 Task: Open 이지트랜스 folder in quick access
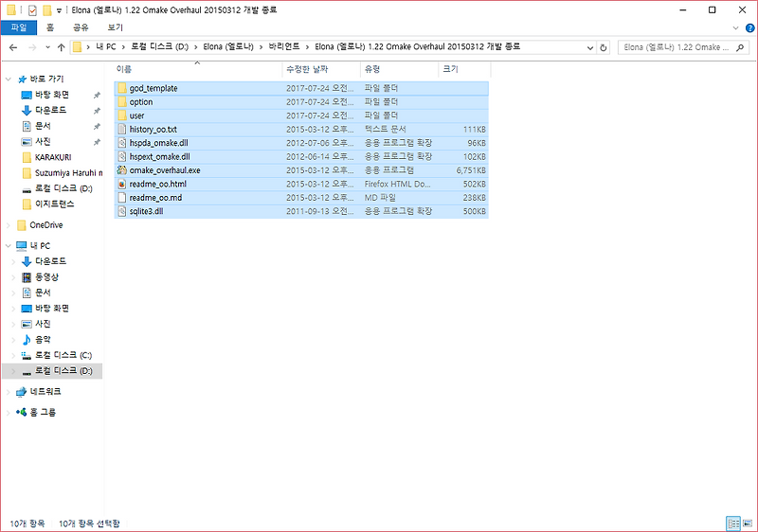(x=54, y=204)
